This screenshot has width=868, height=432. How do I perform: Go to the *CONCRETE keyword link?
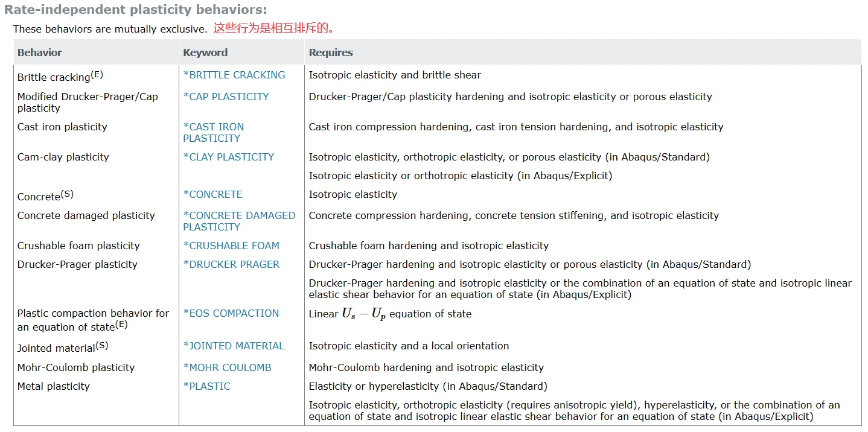click(212, 194)
